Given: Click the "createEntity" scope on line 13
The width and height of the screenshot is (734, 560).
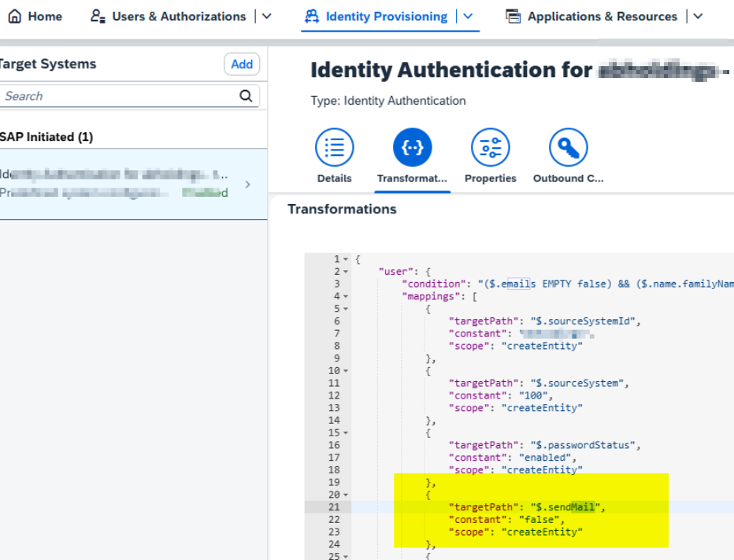Looking at the screenshot, I should (x=542, y=408).
